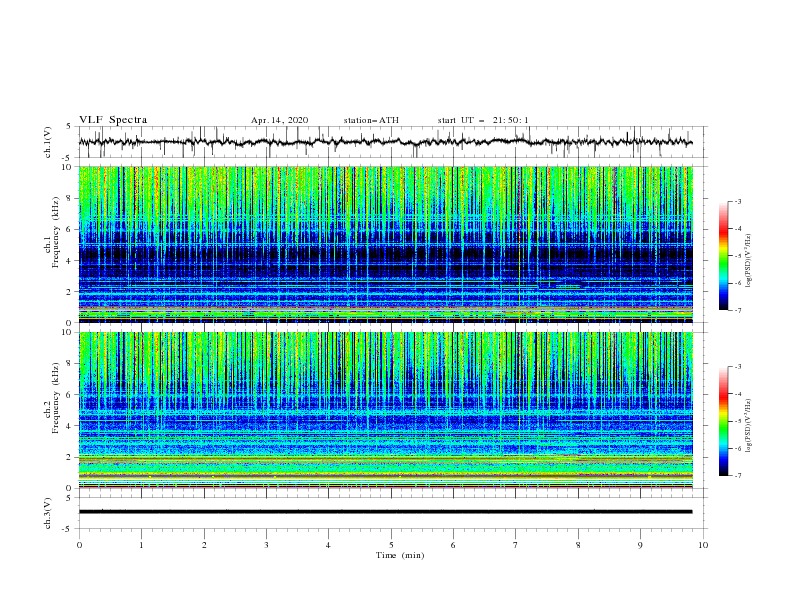Screen dimensions: 792x612
Task: Click the "8" kHz tick of ch.2 spectrogram
Action: tap(70, 364)
